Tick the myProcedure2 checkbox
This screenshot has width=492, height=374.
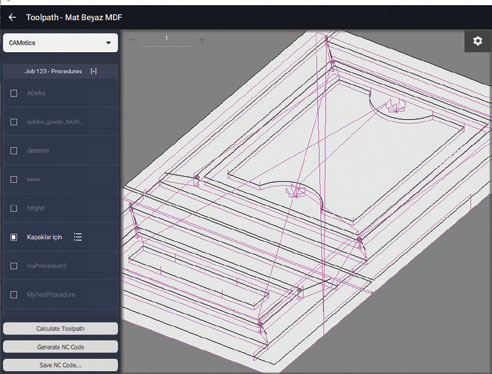pos(14,266)
